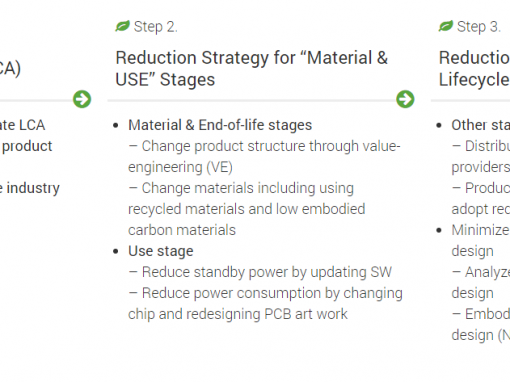Click the green leaf icon beside Step 2
The height and width of the screenshot is (382, 510).
click(122, 26)
